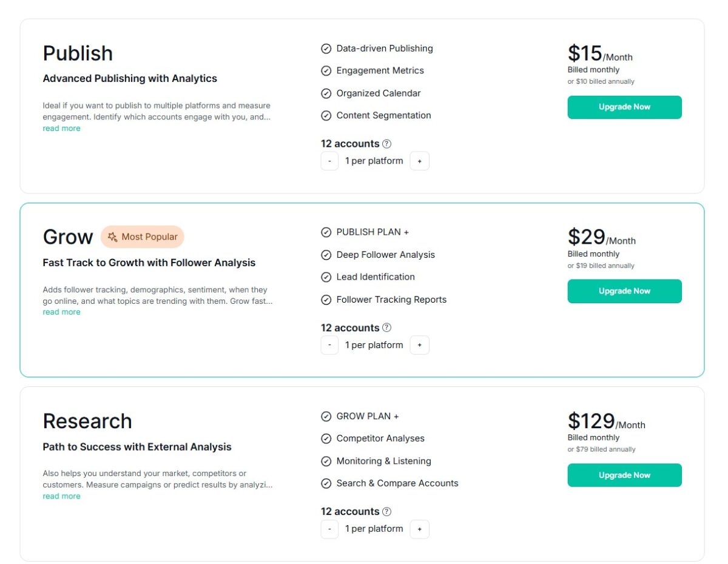Viewport: 728px width, 564px height.
Task: Click check icon next to Monitoring & Listening
Action: (x=326, y=461)
